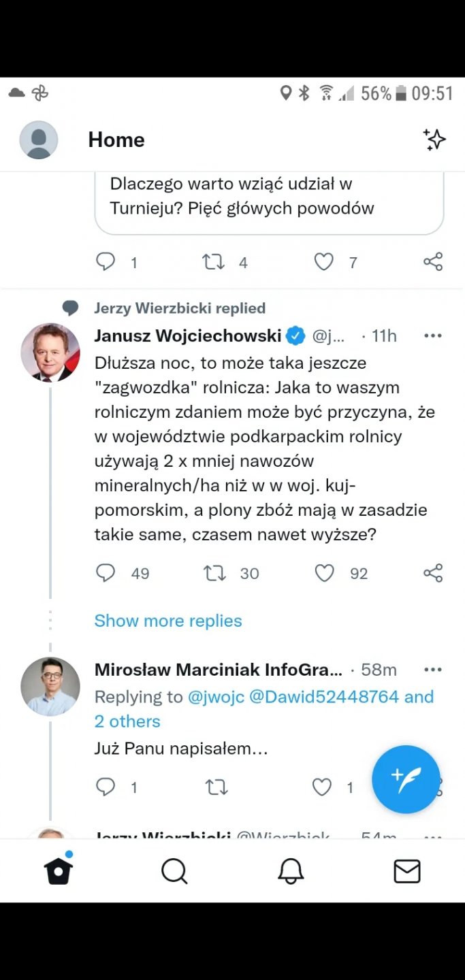Open the sparkle top tweets icon
Image resolution: width=465 pixels, height=980 pixels.
(x=434, y=140)
